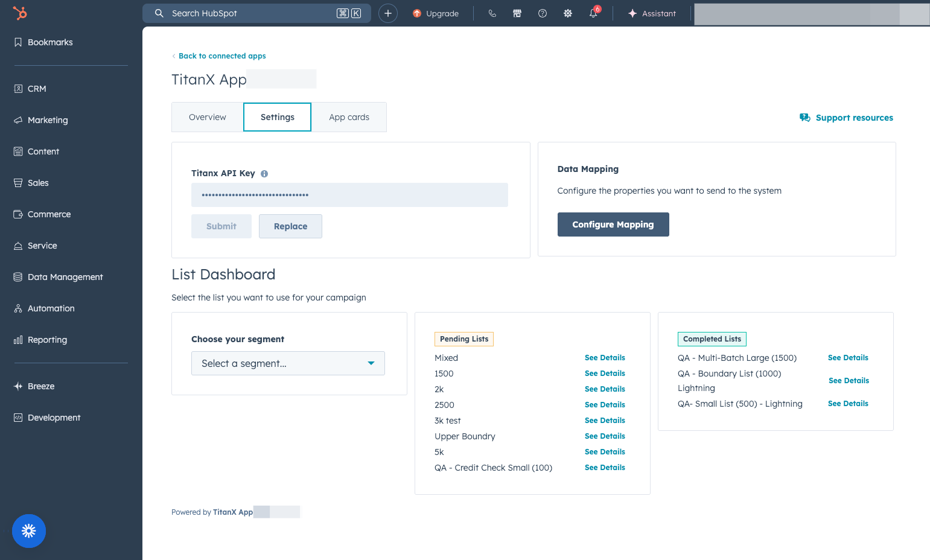See details for Upper Boundry list
Screen dimensions: 930x560
pos(605,436)
